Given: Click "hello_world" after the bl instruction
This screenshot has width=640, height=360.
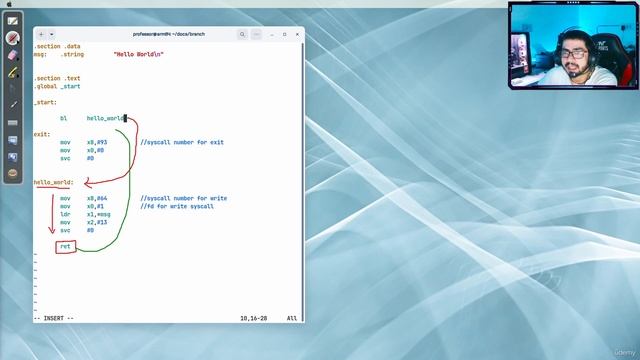Looking at the screenshot, I should (x=105, y=118).
